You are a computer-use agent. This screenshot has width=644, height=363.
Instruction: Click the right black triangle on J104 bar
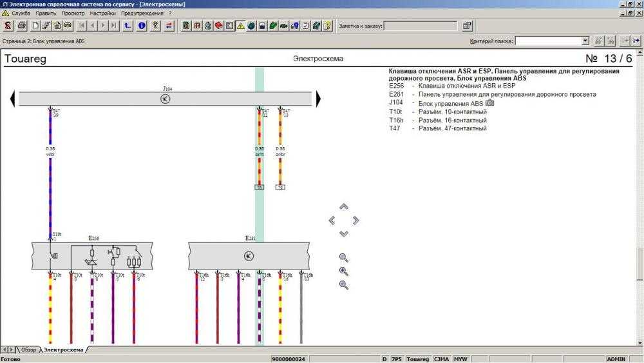pyautogui.click(x=318, y=99)
